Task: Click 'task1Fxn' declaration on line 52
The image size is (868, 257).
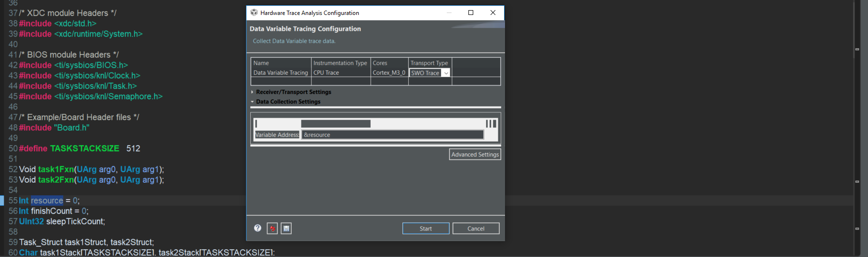Action: pyautogui.click(x=56, y=169)
